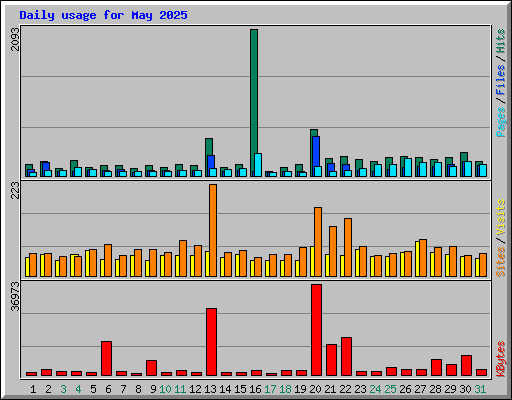Click the day 6 axis label
The height and width of the screenshot is (400, 512).
(x=108, y=389)
